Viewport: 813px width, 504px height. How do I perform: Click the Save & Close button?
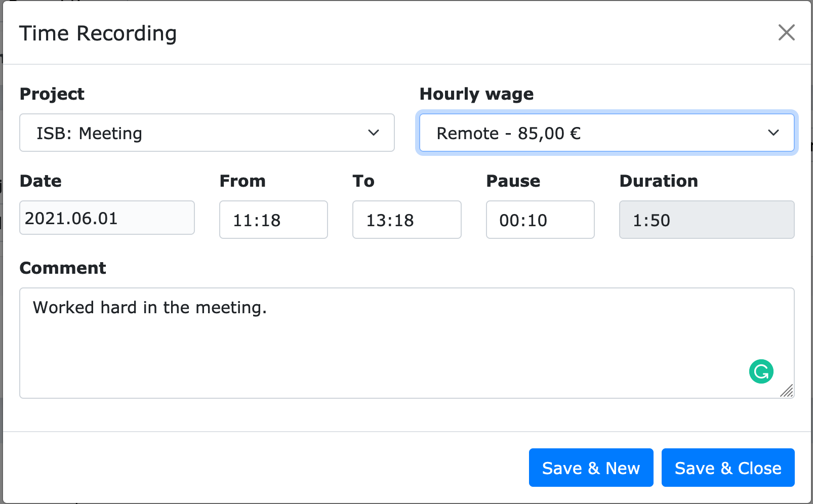click(727, 468)
